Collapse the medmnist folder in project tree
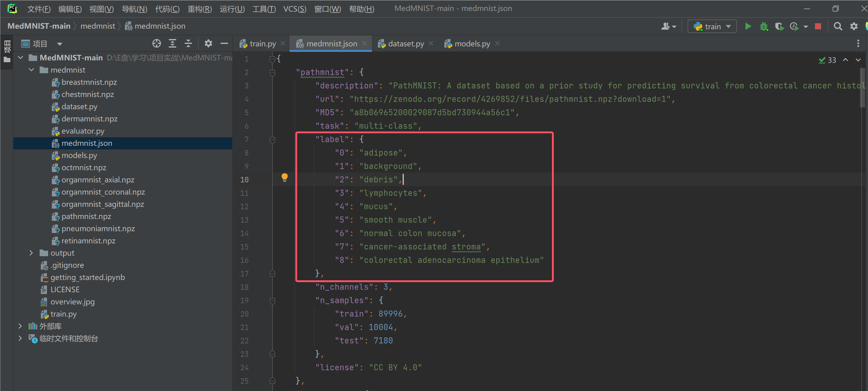Screen dimensions: 868x391 [31, 70]
